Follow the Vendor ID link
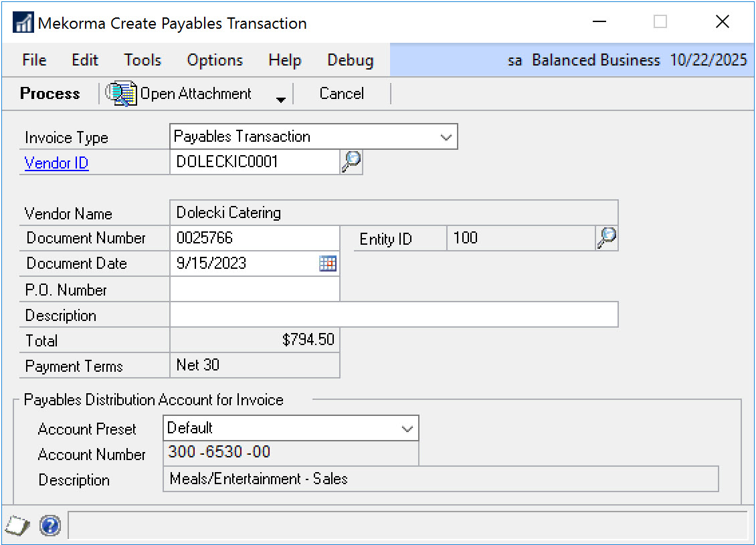Screen dimensions: 756x545 (56, 162)
